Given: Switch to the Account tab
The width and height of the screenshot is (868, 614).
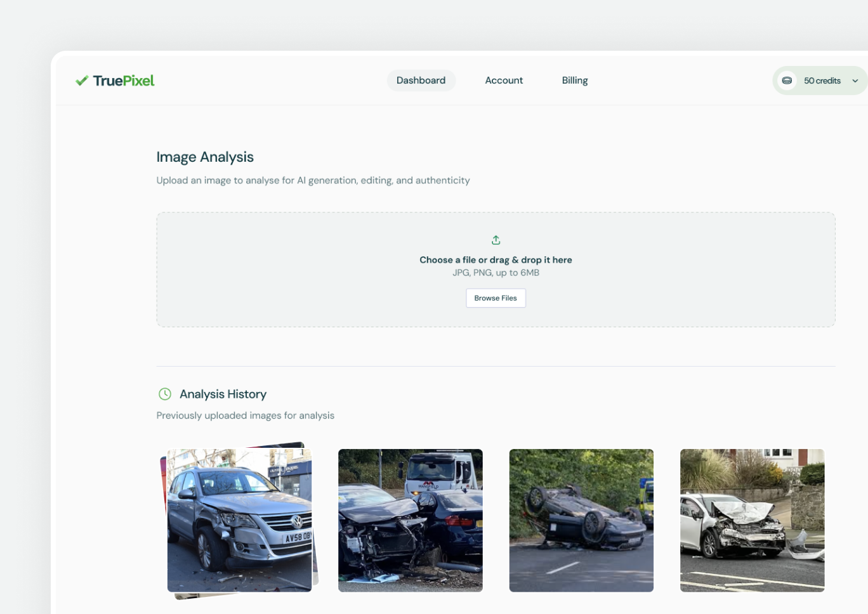Looking at the screenshot, I should (504, 81).
